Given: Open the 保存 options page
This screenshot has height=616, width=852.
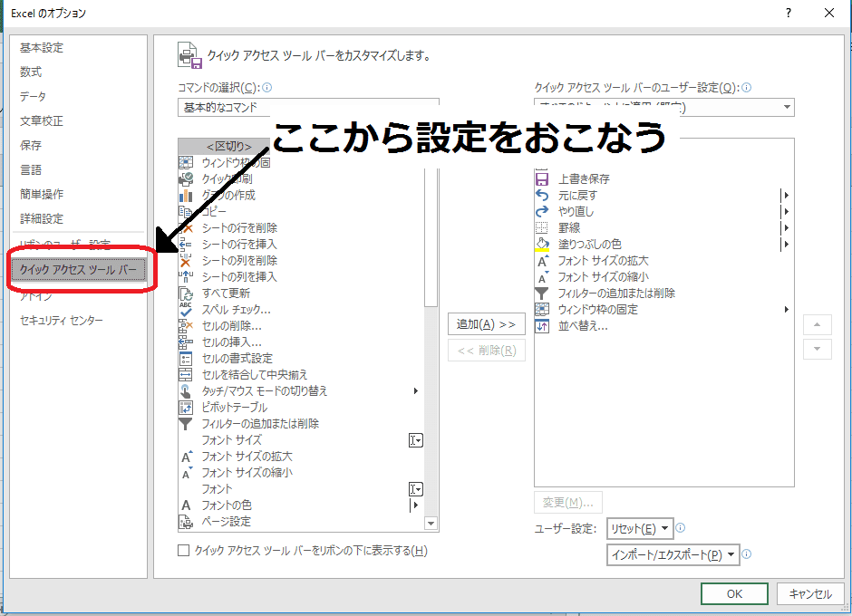Looking at the screenshot, I should 31,145.
